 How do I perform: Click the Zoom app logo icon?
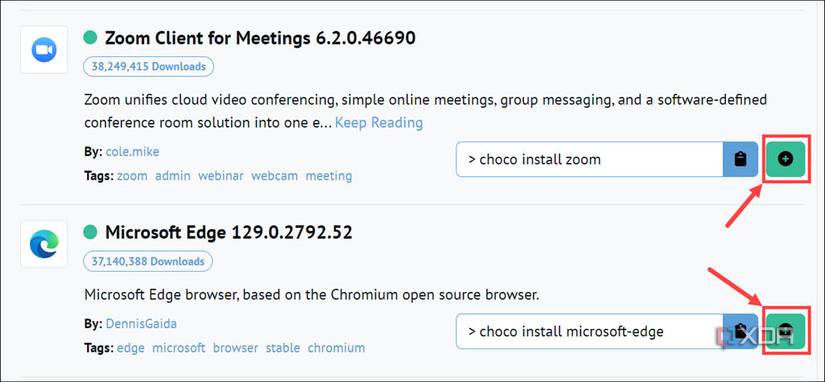point(44,50)
